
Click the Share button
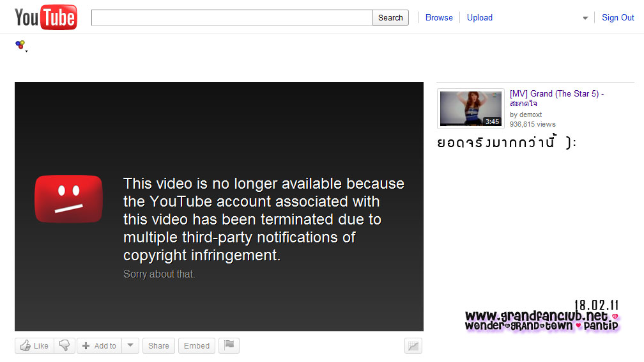pos(158,345)
